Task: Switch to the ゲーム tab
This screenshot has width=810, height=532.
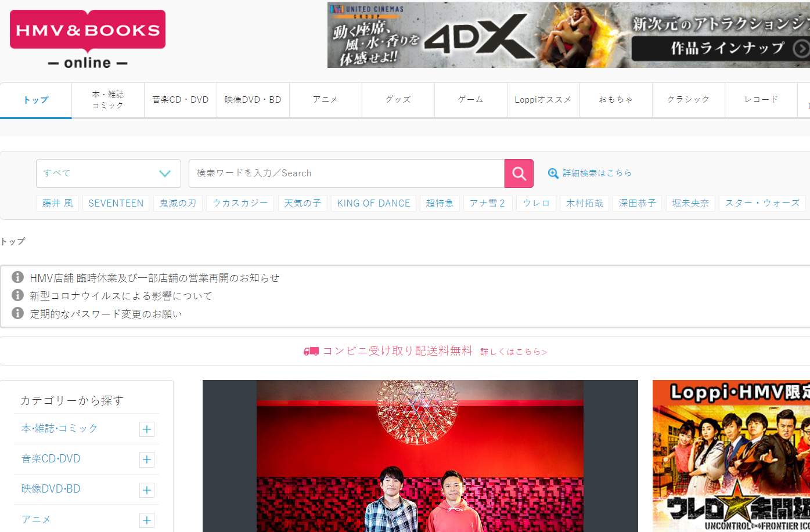Action: (470, 100)
